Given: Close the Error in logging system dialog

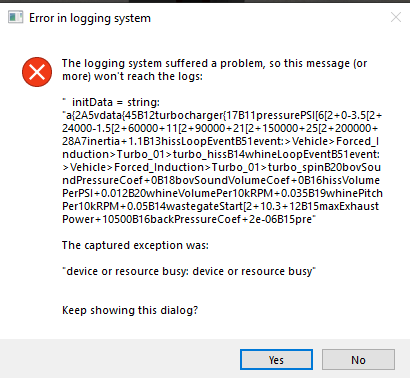Looking at the screenshot, I should point(396,17).
